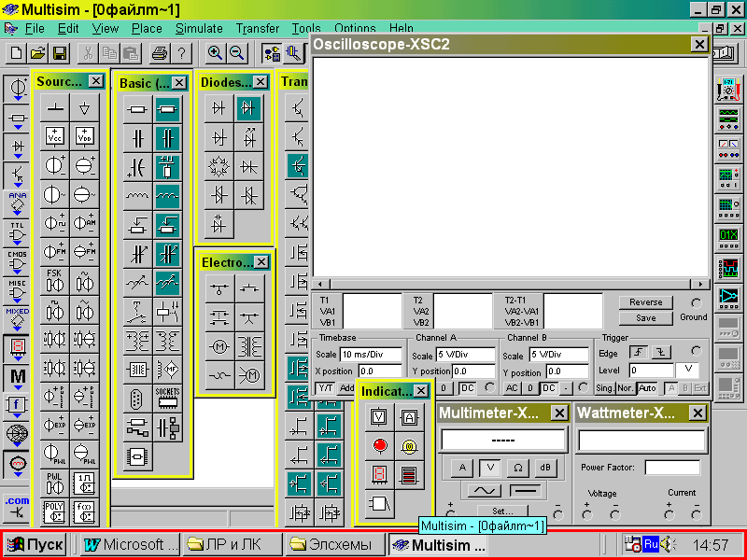Click the Open file folder icon
The width and height of the screenshot is (747, 560).
click(x=38, y=53)
